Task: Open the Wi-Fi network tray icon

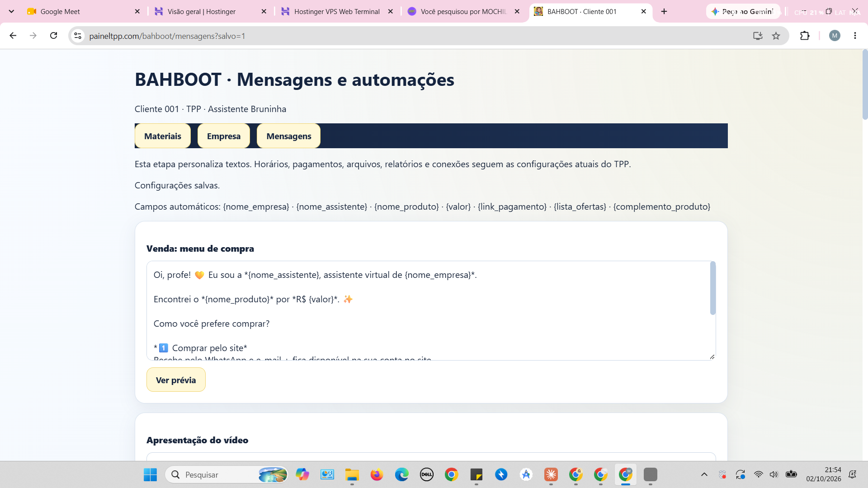Action: tap(759, 474)
